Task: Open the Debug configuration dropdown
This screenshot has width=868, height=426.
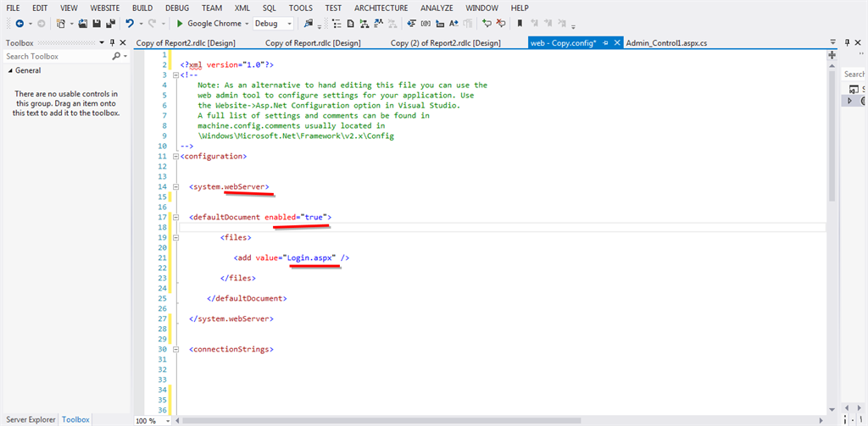Action: pyautogui.click(x=289, y=24)
